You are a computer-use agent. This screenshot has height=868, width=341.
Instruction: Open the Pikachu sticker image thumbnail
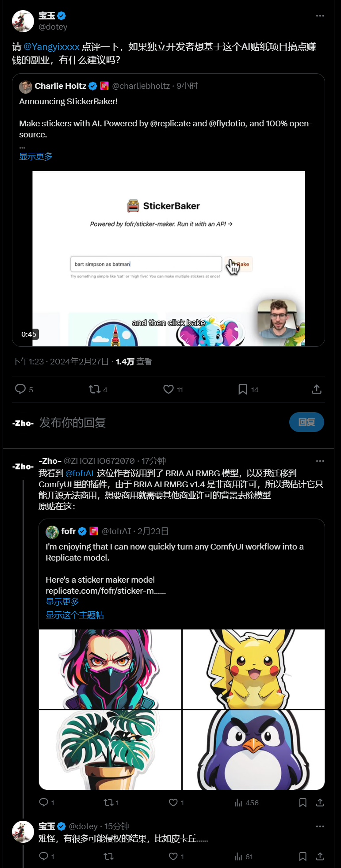(253, 669)
